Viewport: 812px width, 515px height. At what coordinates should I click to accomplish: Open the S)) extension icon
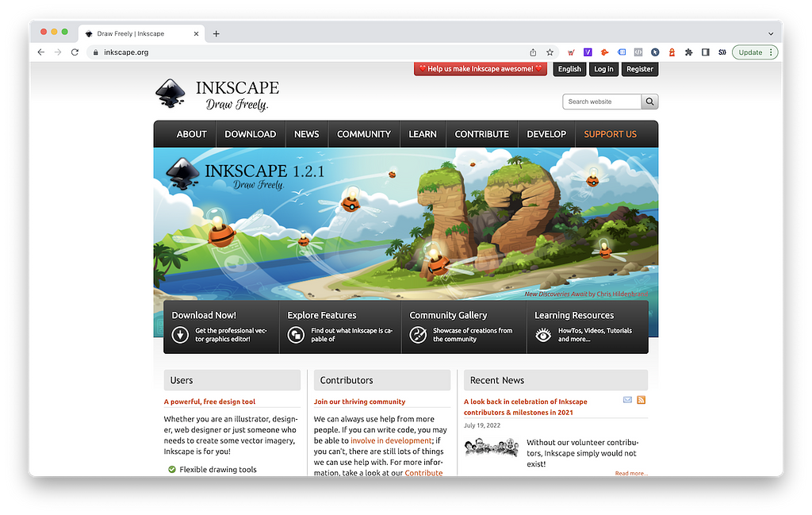pyautogui.click(x=722, y=52)
